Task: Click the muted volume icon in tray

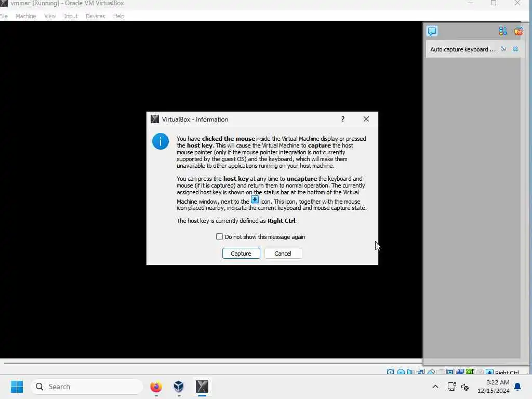Action: coord(465,387)
